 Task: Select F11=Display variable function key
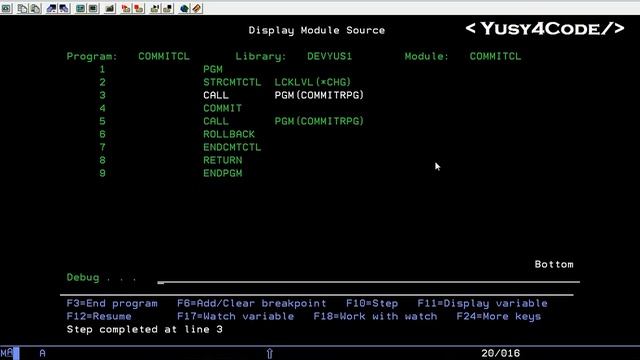(x=482, y=303)
